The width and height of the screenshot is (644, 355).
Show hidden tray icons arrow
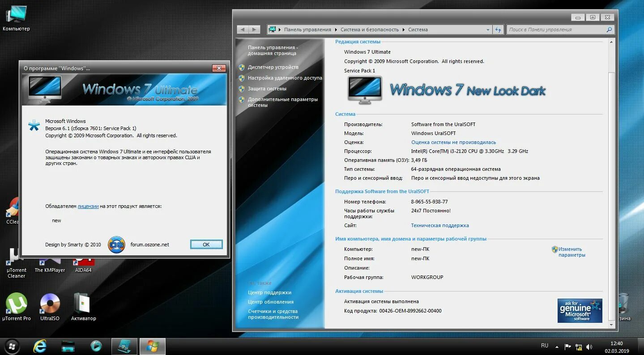[557, 347]
